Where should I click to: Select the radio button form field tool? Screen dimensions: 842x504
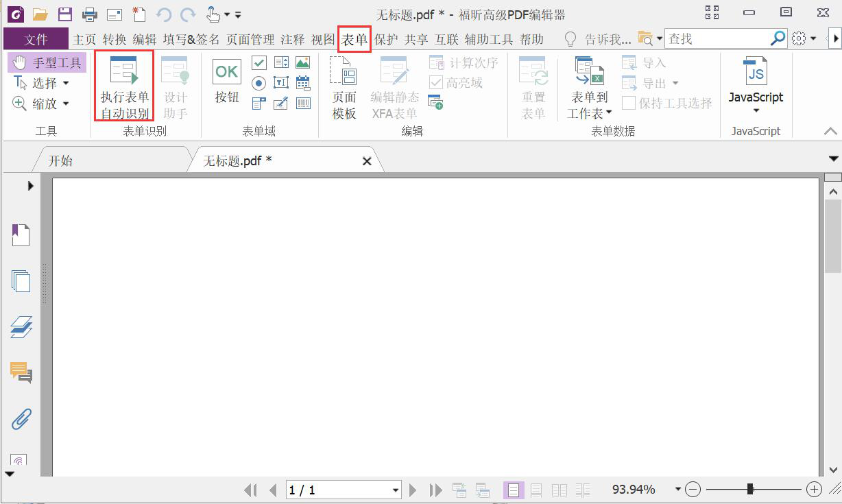[x=259, y=83]
